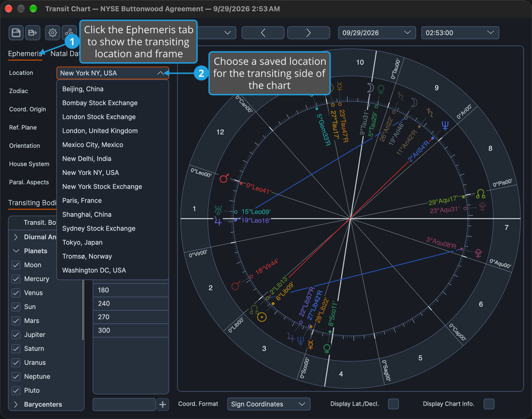
Task: Select London, United Kingdom location
Action: [113, 130]
